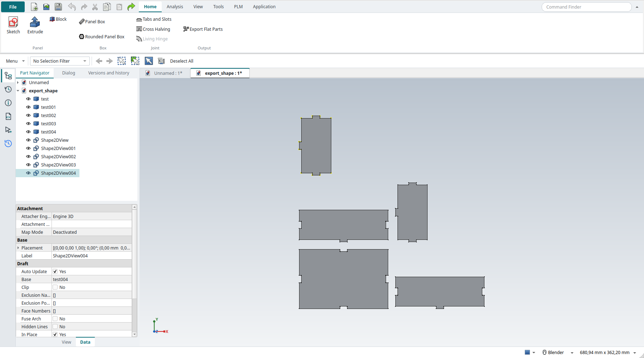Hide the Shape2DView002 object

(28, 157)
